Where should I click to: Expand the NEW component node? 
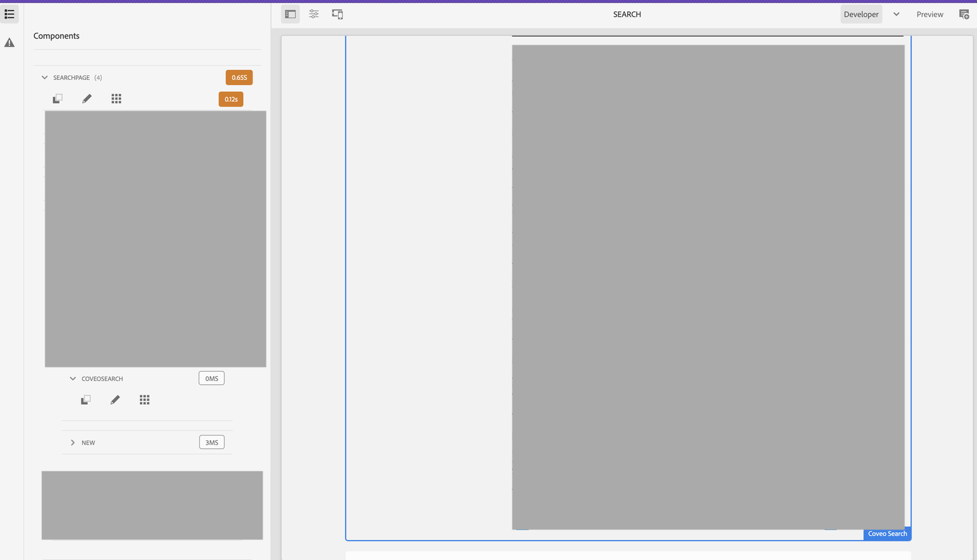(73, 443)
